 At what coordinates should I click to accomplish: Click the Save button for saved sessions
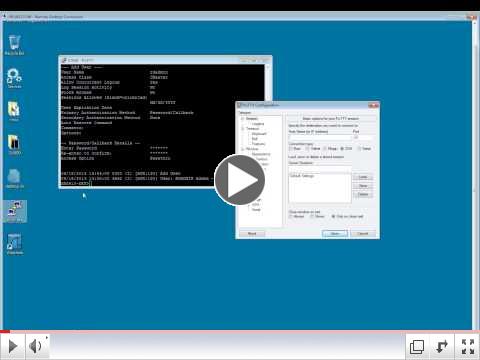[x=363, y=186]
